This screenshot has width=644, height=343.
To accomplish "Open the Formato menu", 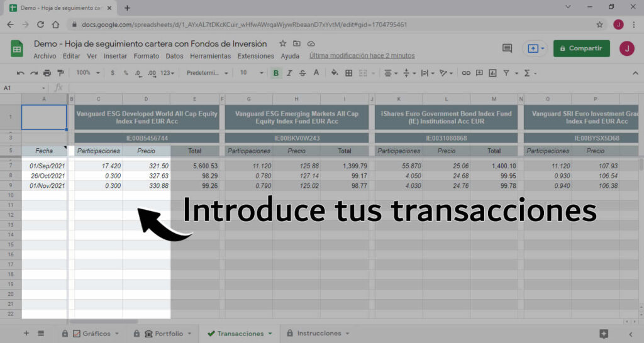I will [x=146, y=56].
